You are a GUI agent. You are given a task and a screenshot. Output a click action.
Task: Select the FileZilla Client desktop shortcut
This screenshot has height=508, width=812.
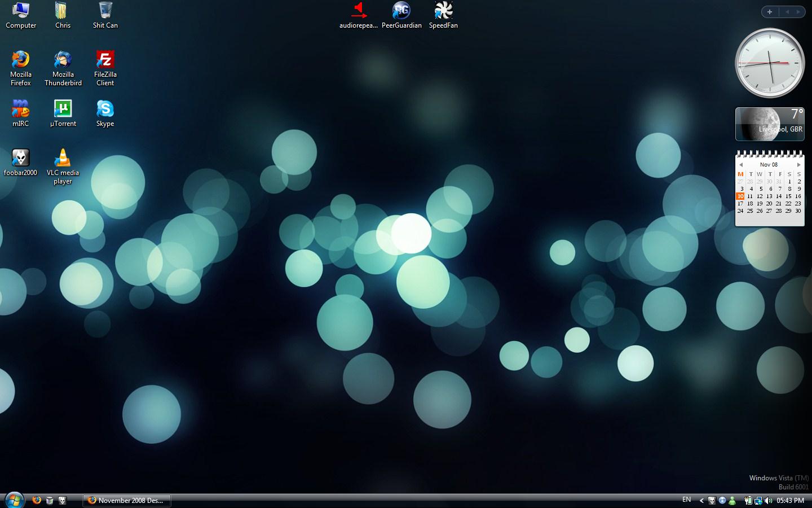pos(105,68)
